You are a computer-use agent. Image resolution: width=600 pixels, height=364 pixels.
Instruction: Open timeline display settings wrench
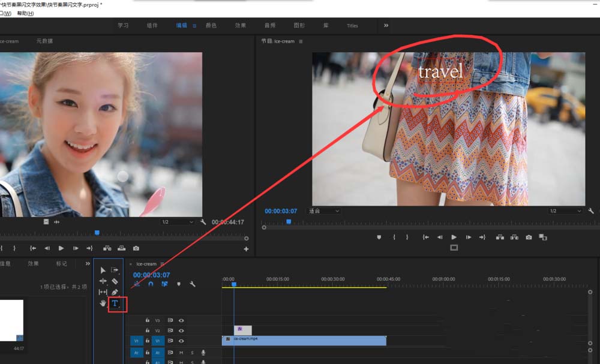pyautogui.click(x=192, y=284)
